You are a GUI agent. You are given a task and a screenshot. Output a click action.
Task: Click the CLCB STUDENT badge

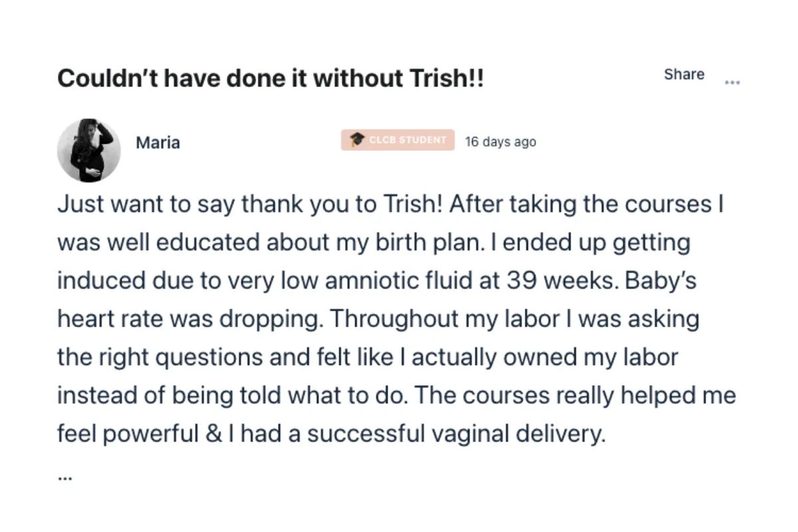point(398,140)
